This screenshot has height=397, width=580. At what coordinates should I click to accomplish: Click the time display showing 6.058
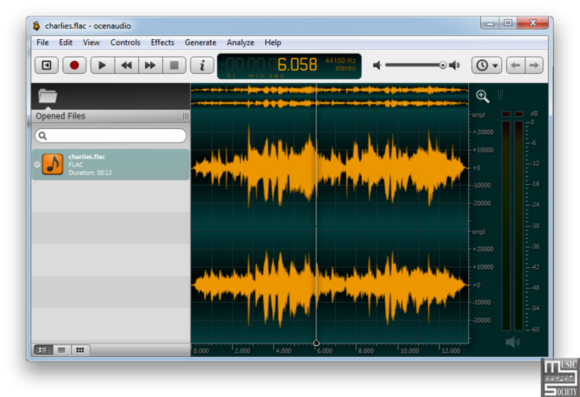pos(272,65)
